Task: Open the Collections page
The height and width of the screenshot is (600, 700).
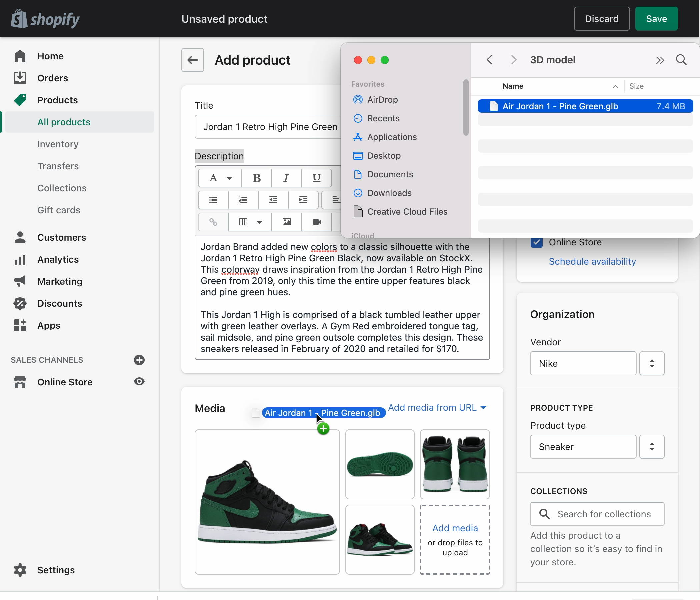Action: pyautogui.click(x=62, y=188)
